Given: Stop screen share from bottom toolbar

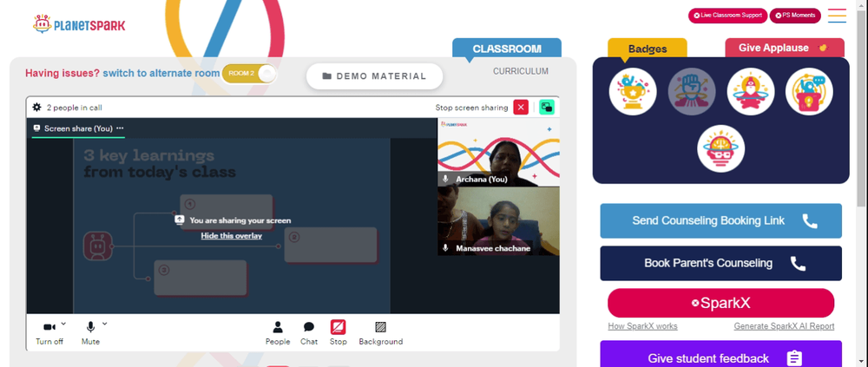Looking at the screenshot, I should tap(339, 333).
